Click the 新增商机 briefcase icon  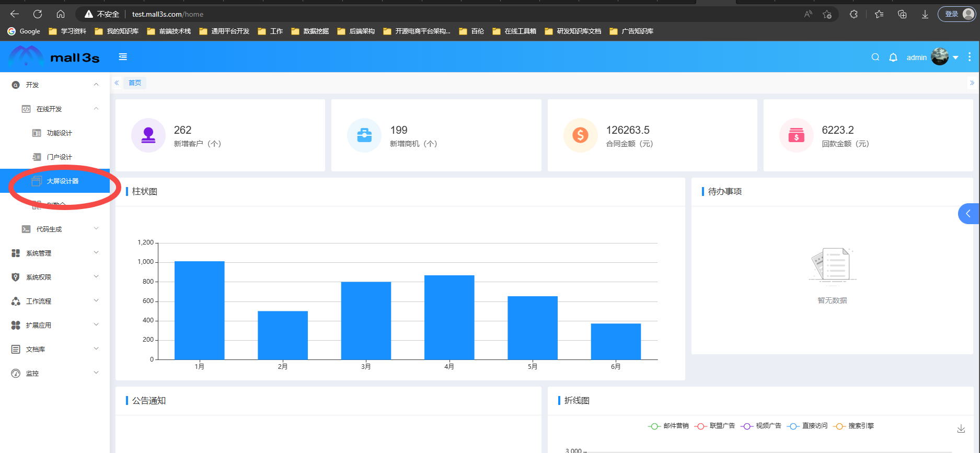pos(364,135)
